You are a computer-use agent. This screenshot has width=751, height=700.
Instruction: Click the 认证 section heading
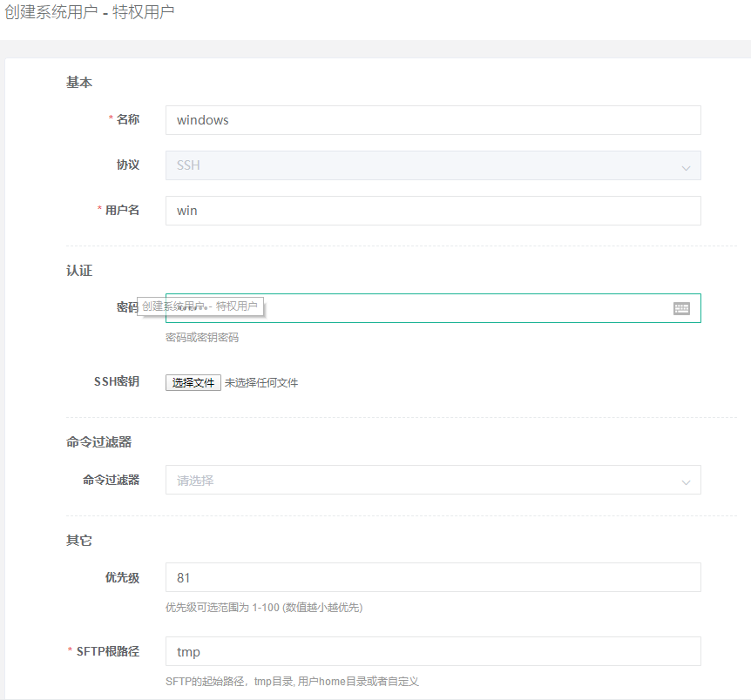[x=79, y=271]
